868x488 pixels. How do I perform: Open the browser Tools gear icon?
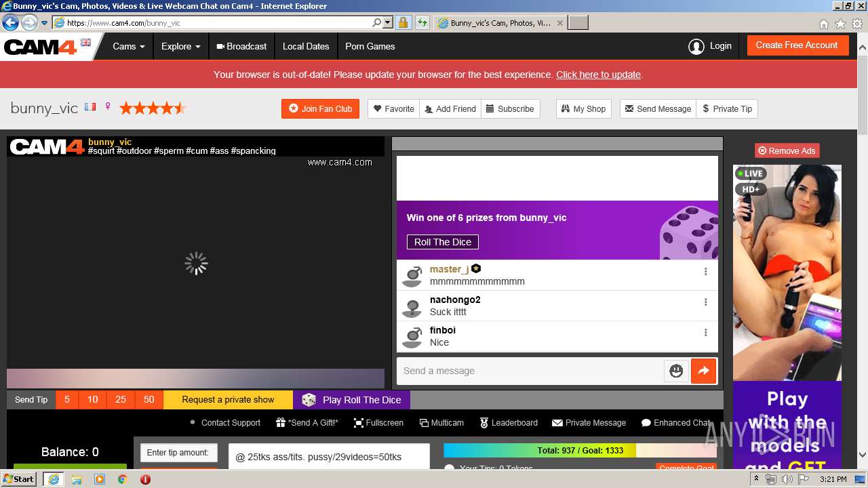857,24
